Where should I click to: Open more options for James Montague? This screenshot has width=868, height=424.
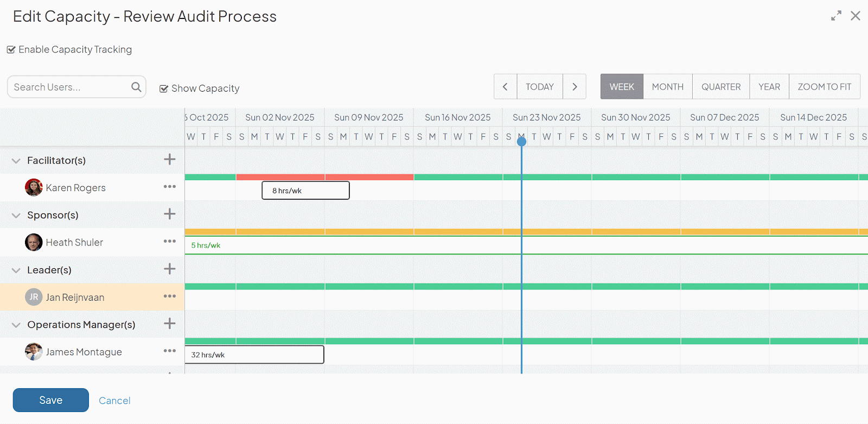pyautogui.click(x=170, y=351)
